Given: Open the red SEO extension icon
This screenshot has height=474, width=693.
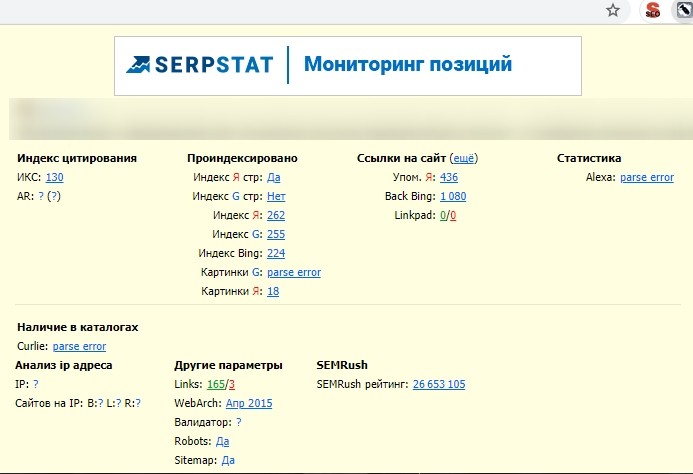Looking at the screenshot, I should coord(652,10).
